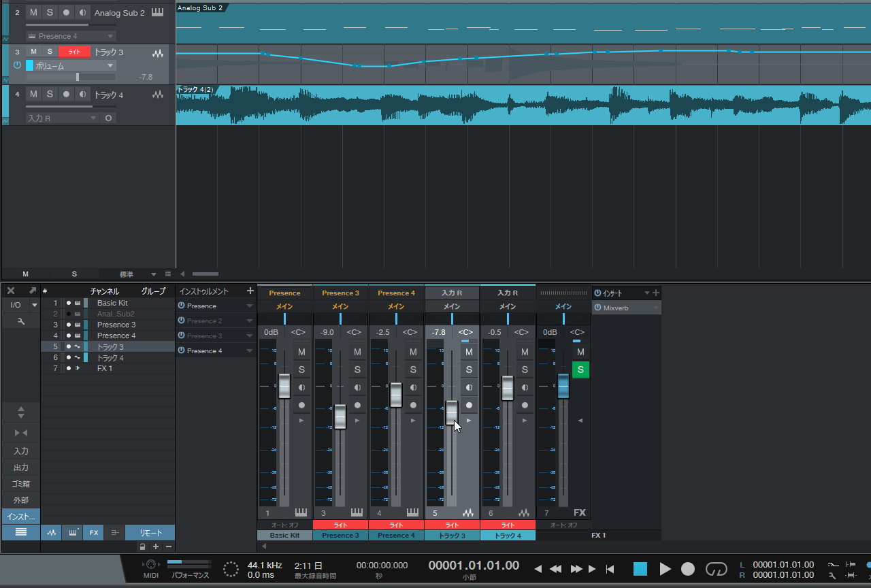Click the Basic Kit channel volume fader
Screen dimensions: 871x588
[x=284, y=386]
